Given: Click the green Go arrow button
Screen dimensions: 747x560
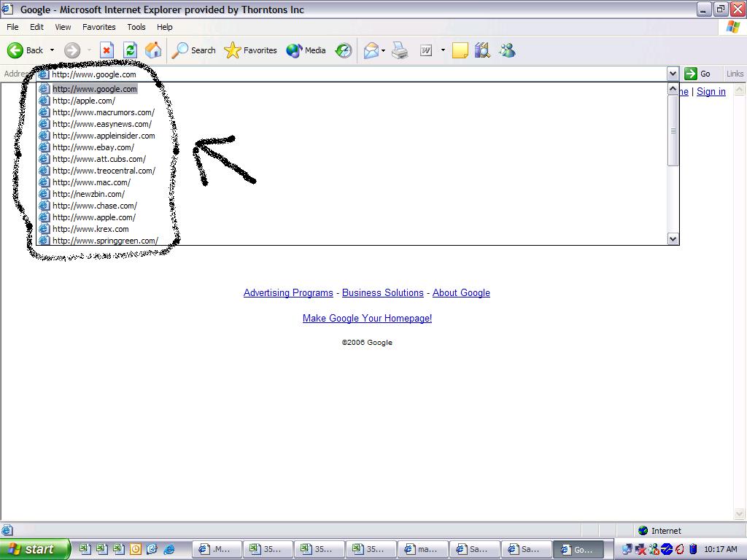Looking at the screenshot, I should pos(690,74).
